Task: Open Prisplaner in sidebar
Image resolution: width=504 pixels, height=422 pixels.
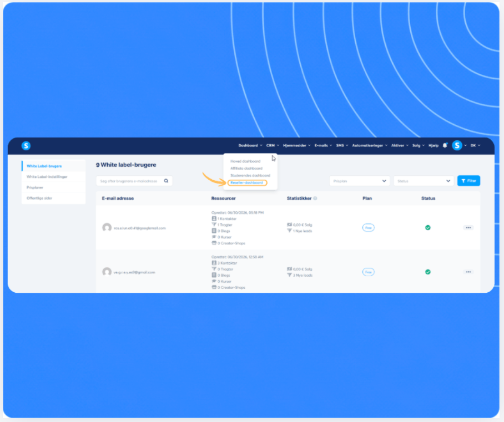Action: 35,187
